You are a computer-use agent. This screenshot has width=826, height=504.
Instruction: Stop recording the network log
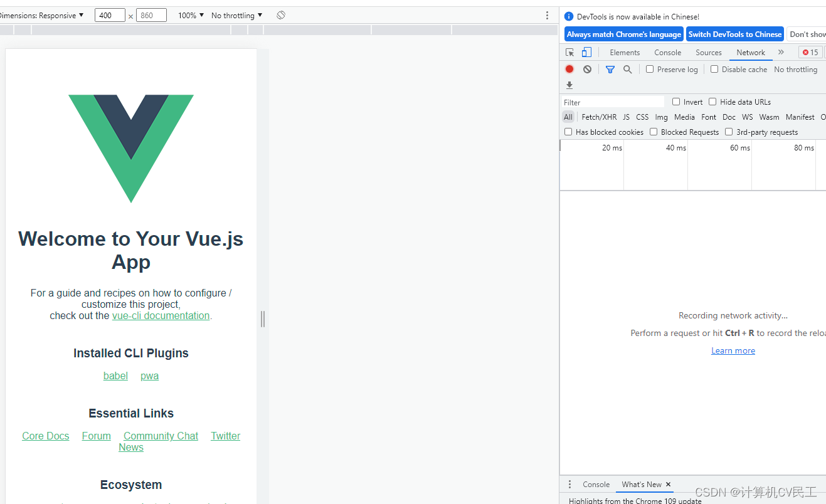click(569, 70)
